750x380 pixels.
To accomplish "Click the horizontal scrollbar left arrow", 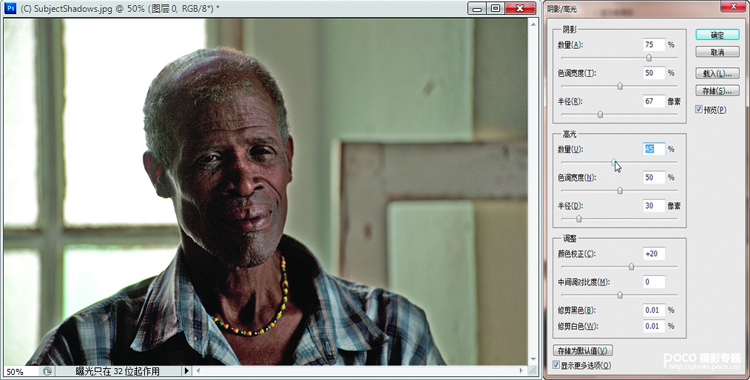I will point(198,370).
